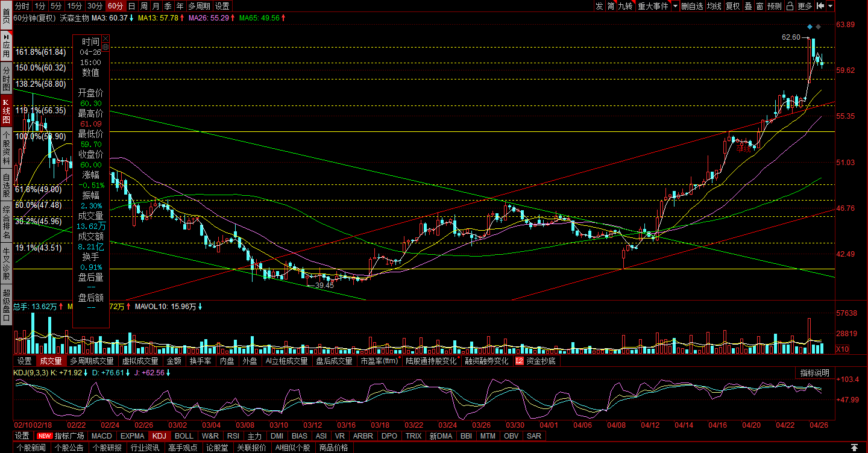The height and width of the screenshot is (453, 868).
Task: Switch to 季 quarterly period
Action: (x=168, y=6)
